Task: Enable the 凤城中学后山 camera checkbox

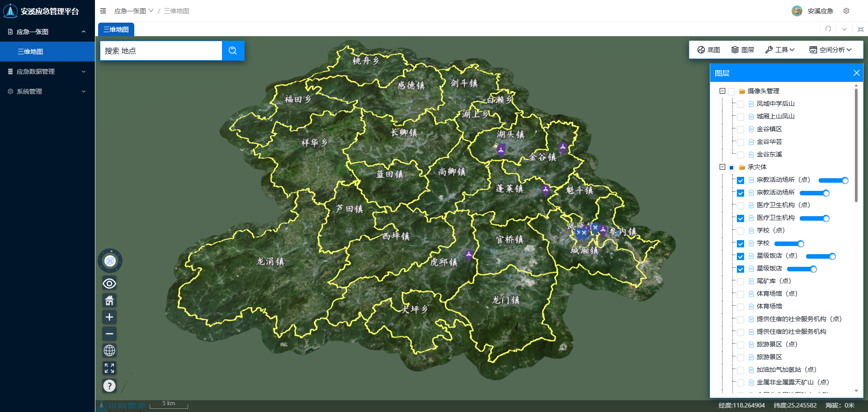Action: [x=741, y=104]
